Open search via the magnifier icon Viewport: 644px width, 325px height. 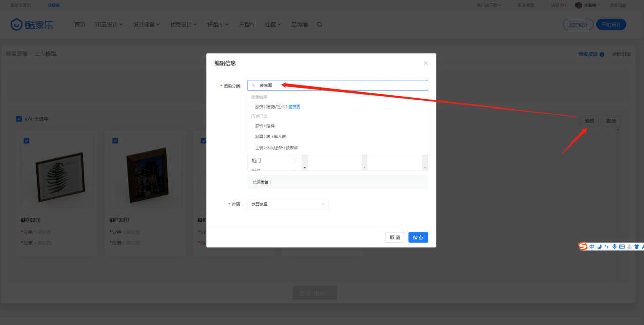pyautogui.click(x=319, y=24)
